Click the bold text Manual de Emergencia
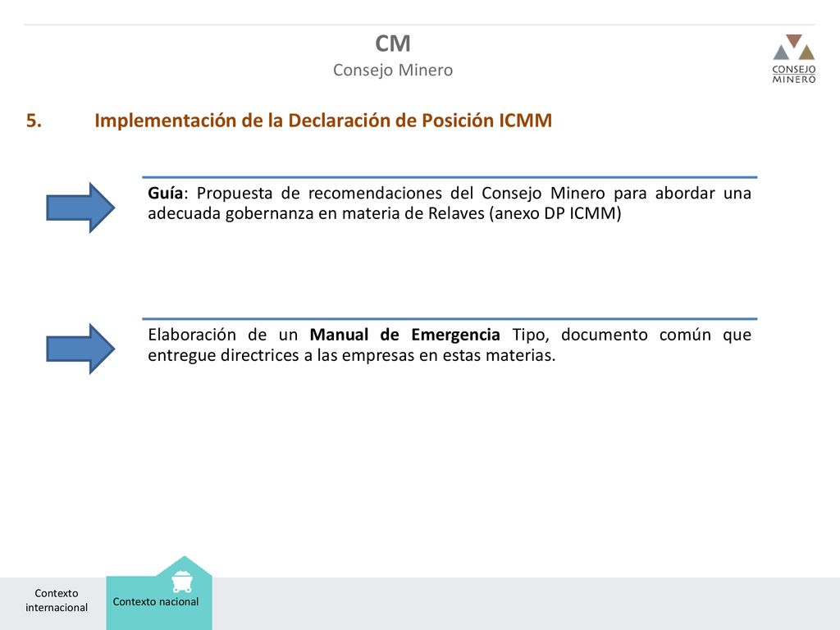840x630 pixels. [405, 335]
